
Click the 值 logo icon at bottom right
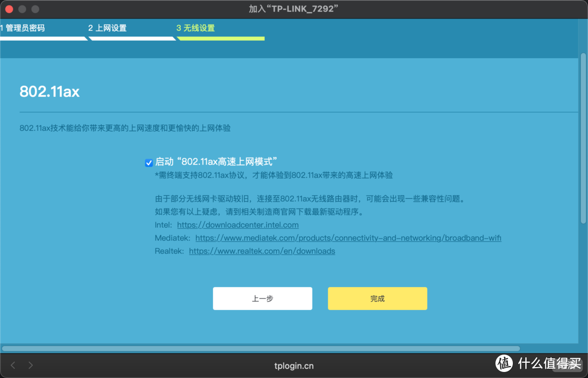click(x=503, y=365)
